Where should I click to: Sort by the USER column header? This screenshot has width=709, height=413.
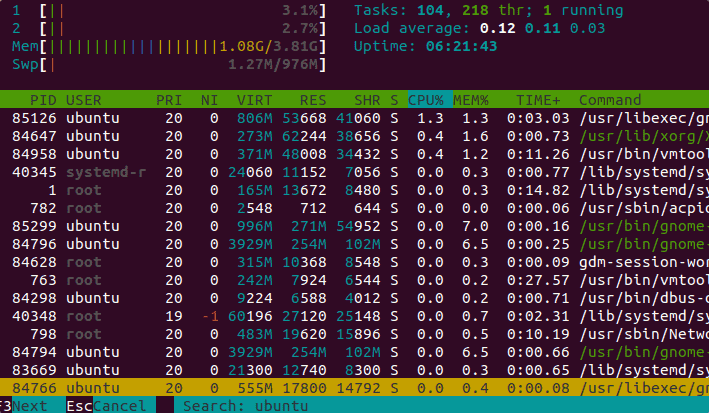84,100
